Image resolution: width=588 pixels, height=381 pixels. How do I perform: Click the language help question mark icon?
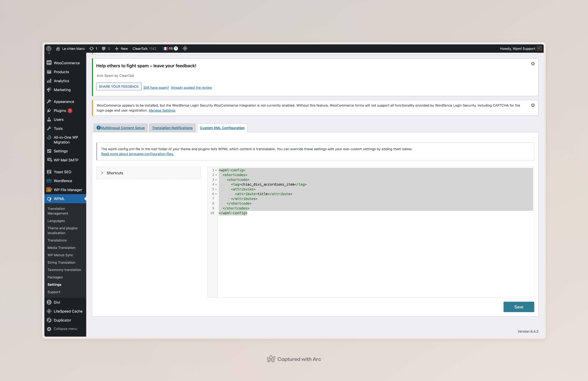pyautogui.click(x=176, y=48)
